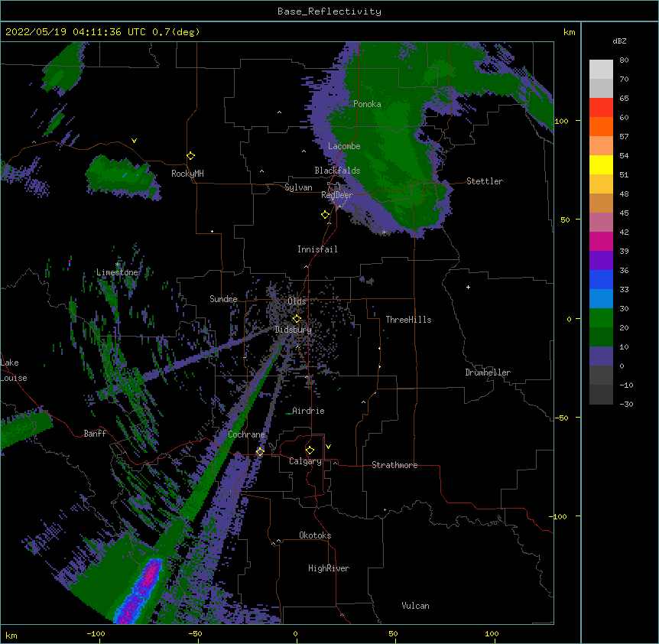Image resolution: width=659 pixels, height=644 pixels.
Task: Click the Drumheller town label
Action: [x=488, y=372]
